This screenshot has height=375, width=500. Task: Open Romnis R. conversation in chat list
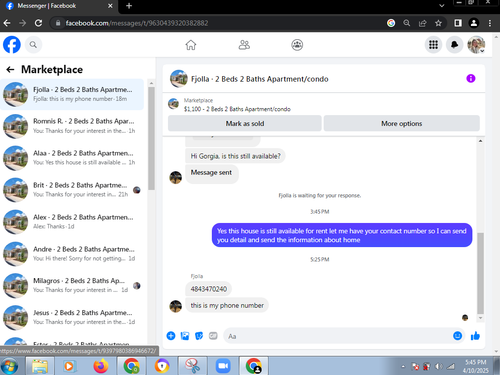[x=72, y=126]
